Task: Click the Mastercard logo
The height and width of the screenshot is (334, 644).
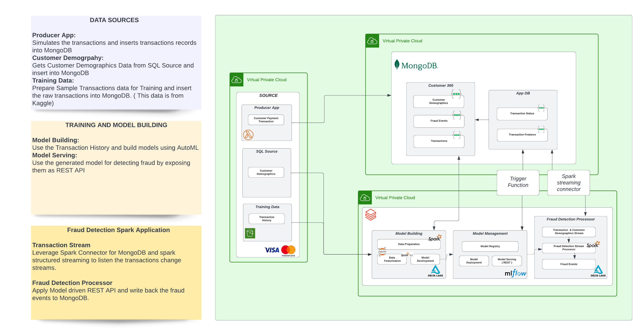Action: click(x=288, y=250)
